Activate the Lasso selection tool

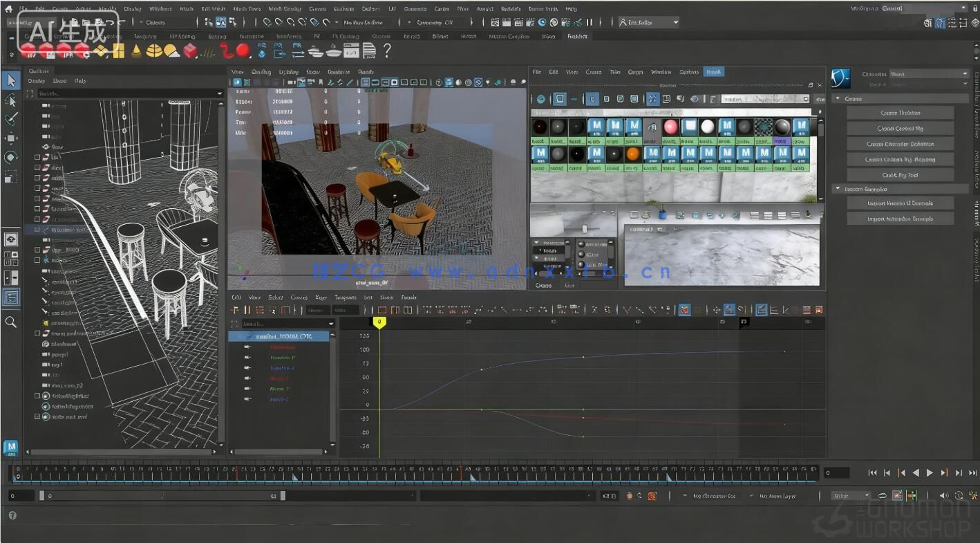point(11,101)
